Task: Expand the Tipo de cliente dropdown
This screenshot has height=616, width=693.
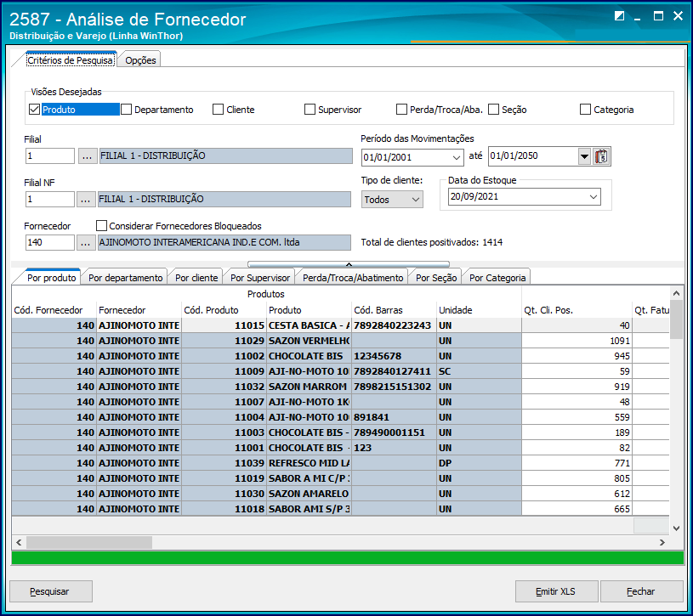Action: pos(416,200)
